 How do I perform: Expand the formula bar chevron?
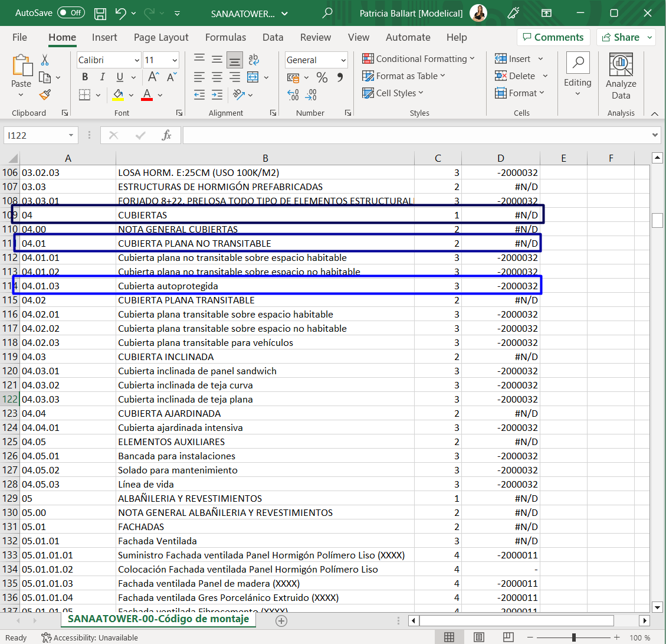tap(655, 135)
